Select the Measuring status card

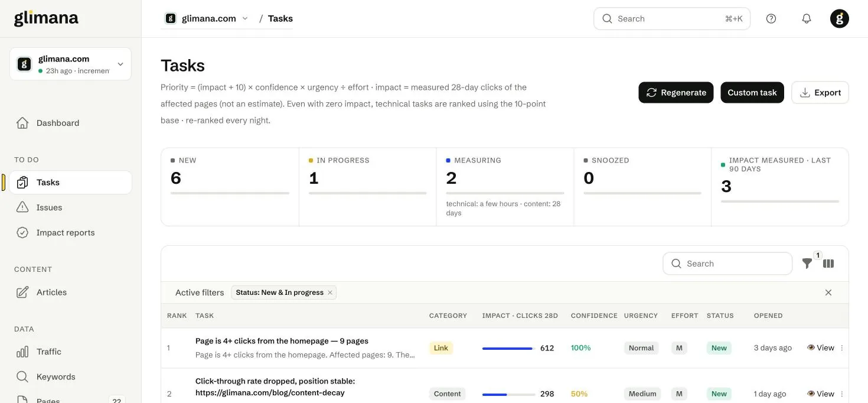coord(505,187)
